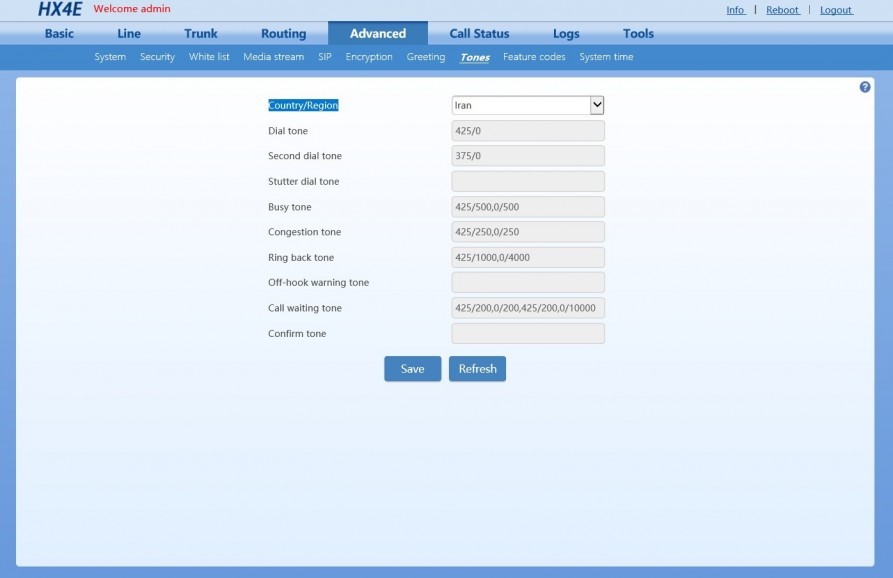The width and height of the screenshot is (893, 578).
Task: Open the Info link
Action: pos(735,10)
